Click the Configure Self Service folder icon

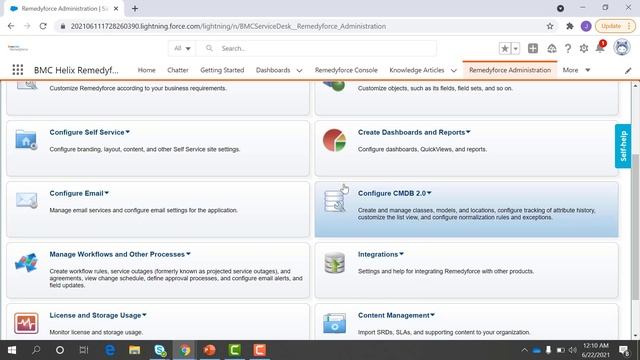[x=26, y=140]
